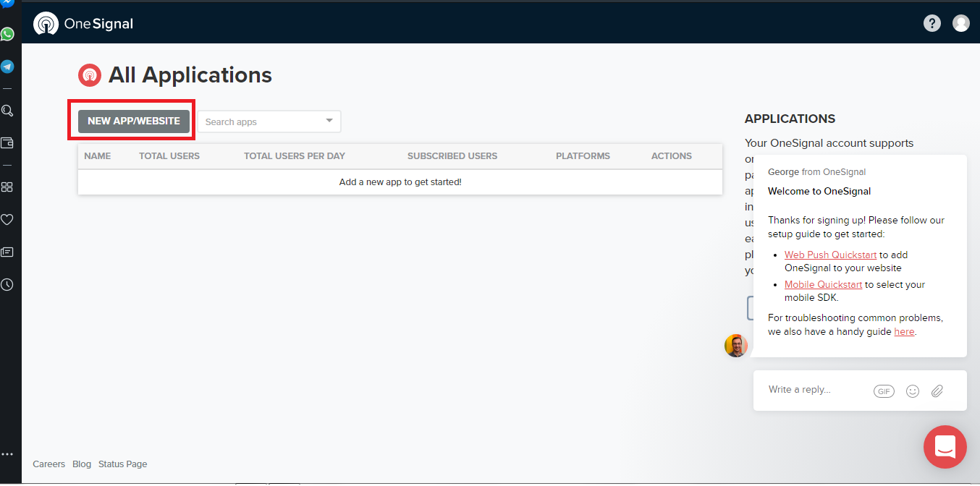The width and height of the screenshot is (980, 486).
Task: Sort by TOTAL USERS column header
Action: 169,155
